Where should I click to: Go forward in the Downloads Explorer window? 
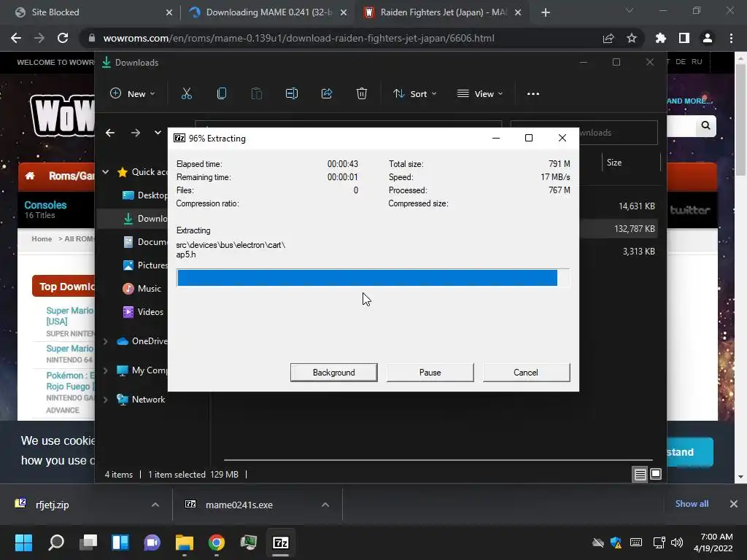pos(136,133)
